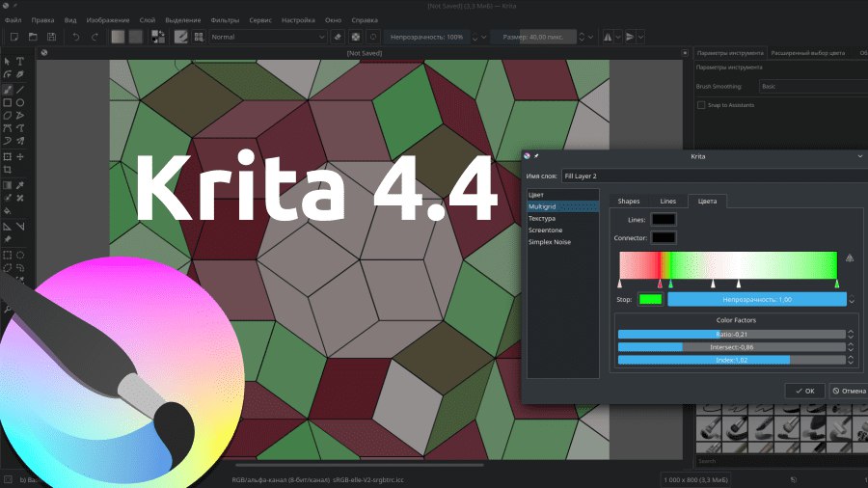Select the Multibrush tool
The image size is (868, 488).
tap(20, 141)
